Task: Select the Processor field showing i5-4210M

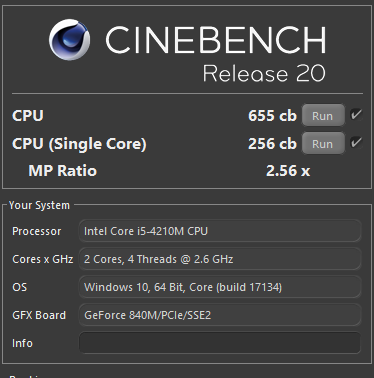Action: [x=220, y=231]
